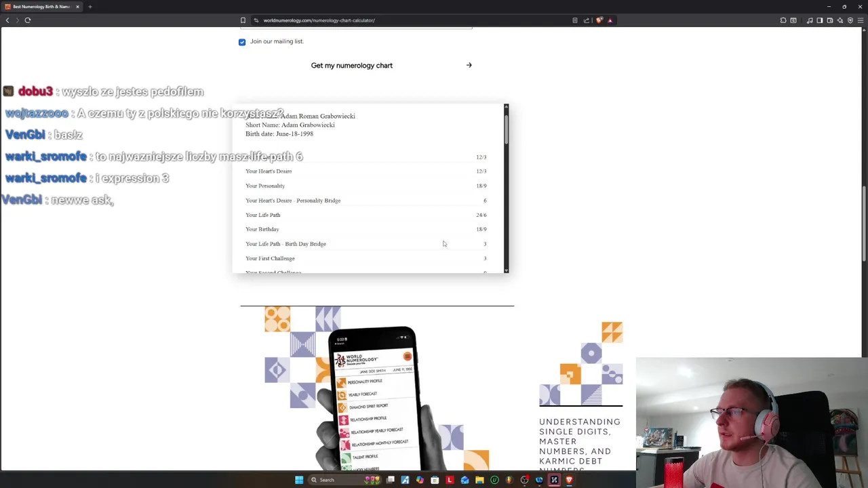Open the Brave Wallet icon
The width and height of the screenshot is (868, 488).
click(x=830, y=20)
